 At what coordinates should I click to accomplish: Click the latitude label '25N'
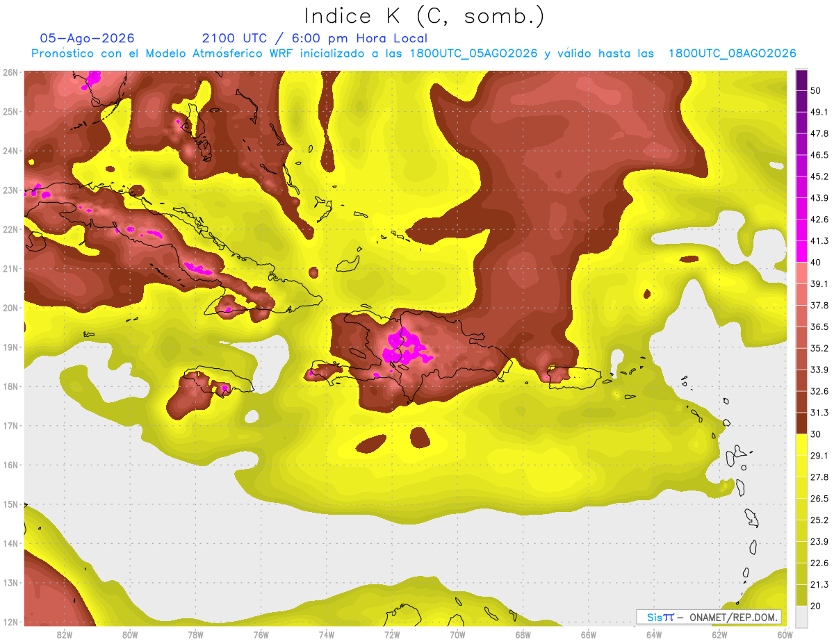click(x=10, y=112)
